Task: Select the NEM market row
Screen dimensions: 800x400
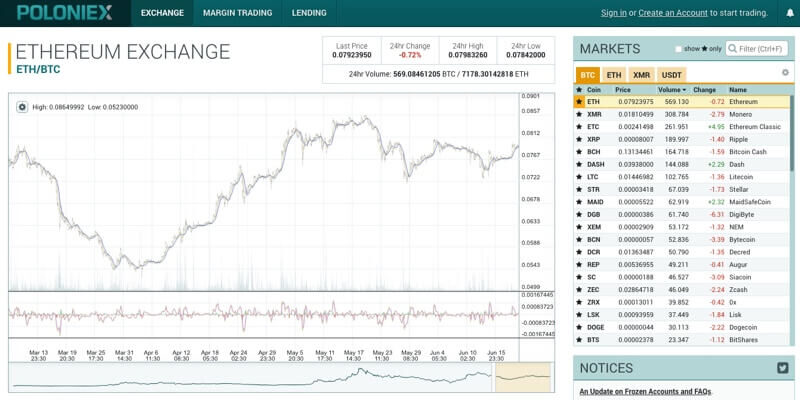Action: [683, 227]
